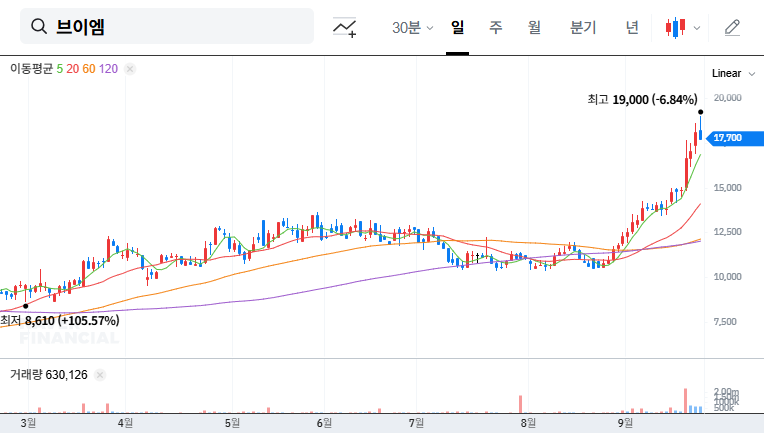Switch to the 주 weekly tab

point(496,27)
